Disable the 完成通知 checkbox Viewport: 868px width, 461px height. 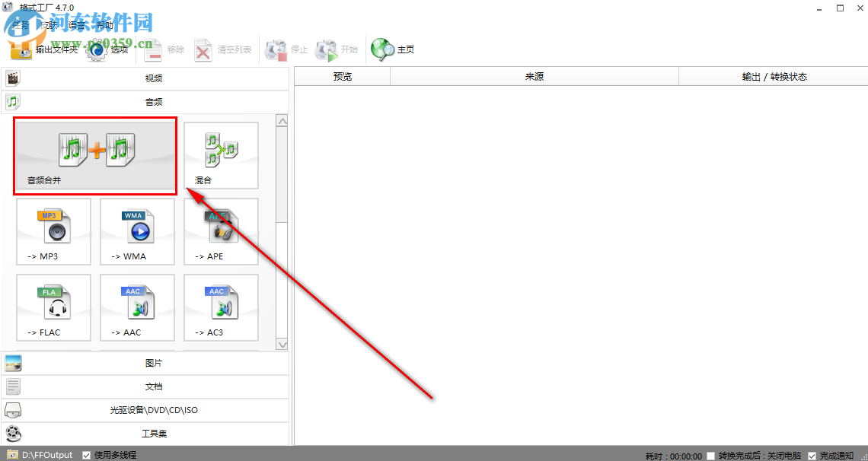[812, 456]
